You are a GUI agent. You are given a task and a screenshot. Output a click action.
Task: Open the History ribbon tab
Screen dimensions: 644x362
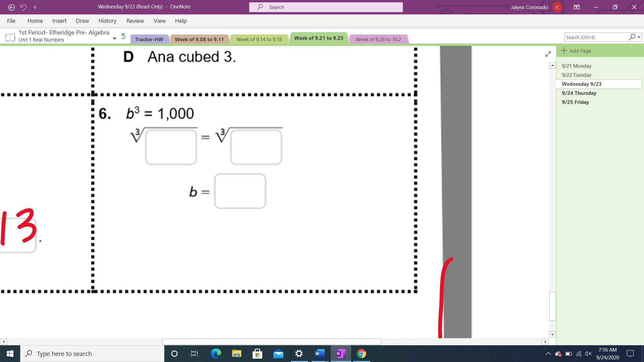tap(107, 21)
